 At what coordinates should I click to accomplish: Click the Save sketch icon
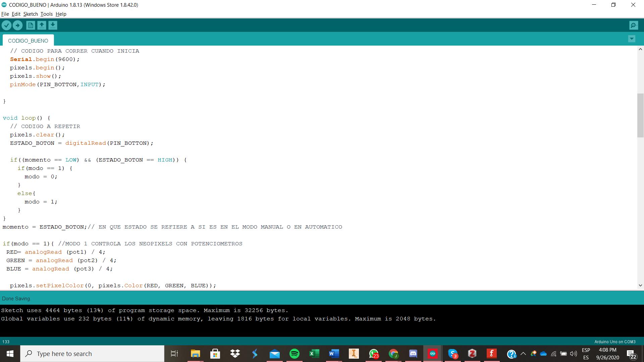click(x=52, y=25)
